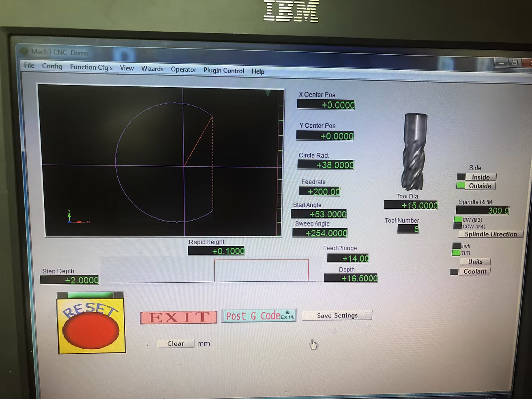Viewport: 532px width, 399px height.
Task: Edit the Circle Rad. field
Action: click(326, 165)
